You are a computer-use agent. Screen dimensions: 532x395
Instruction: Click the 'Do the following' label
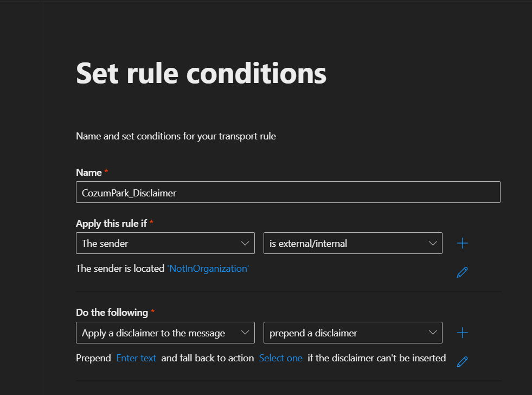[x=112, y=313]
